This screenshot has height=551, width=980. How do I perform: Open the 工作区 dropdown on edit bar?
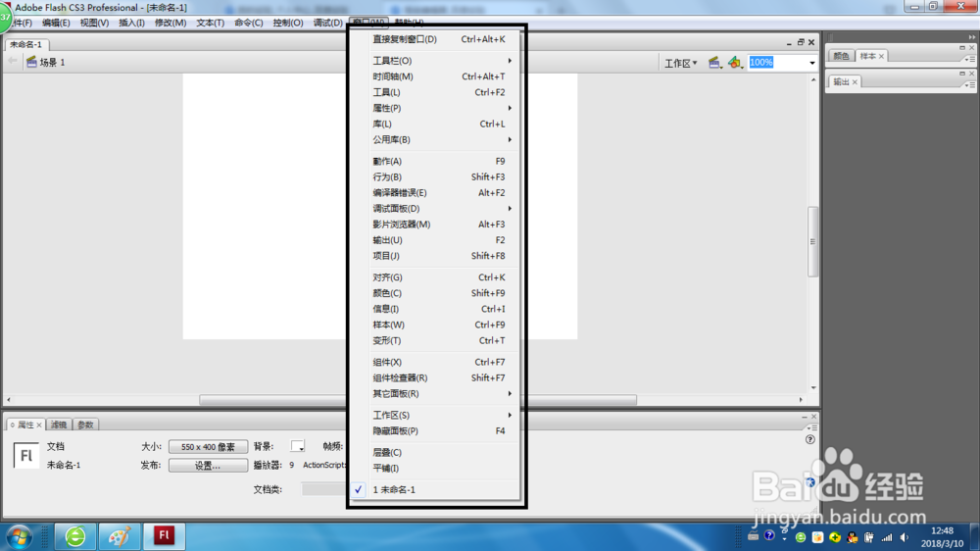pyautogui.click(x=681, y=63)
